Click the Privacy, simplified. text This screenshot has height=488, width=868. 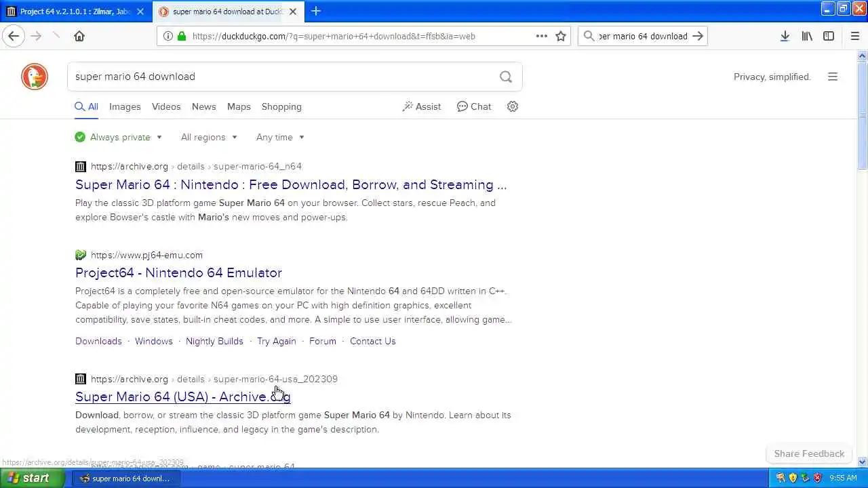[772, 77]
